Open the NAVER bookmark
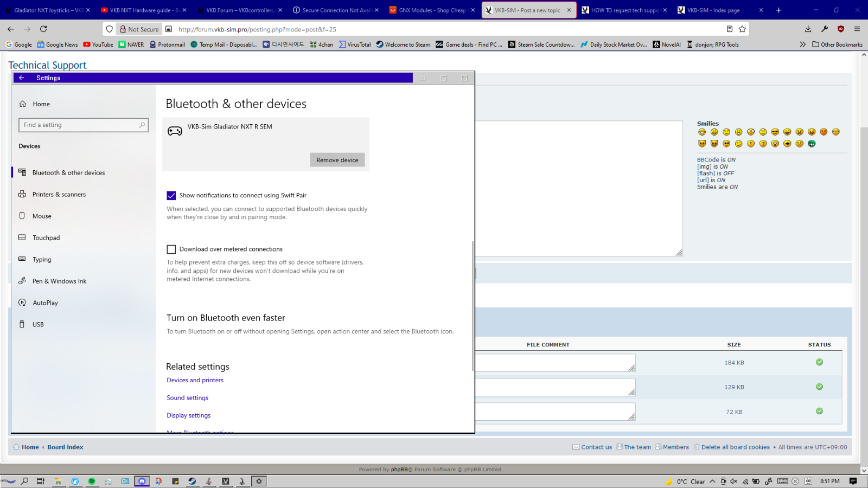The height and width of the screenshot is (488, 868). click(131, 44)
